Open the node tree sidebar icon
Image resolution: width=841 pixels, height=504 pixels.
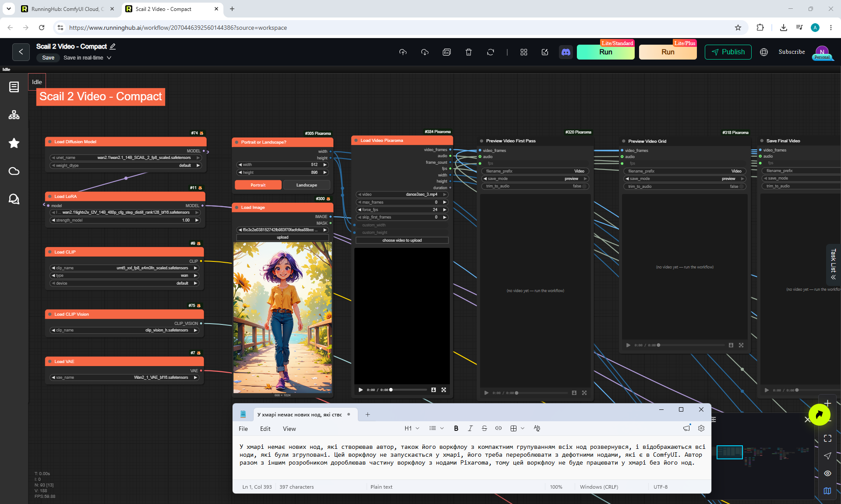(x=14, y=115)
